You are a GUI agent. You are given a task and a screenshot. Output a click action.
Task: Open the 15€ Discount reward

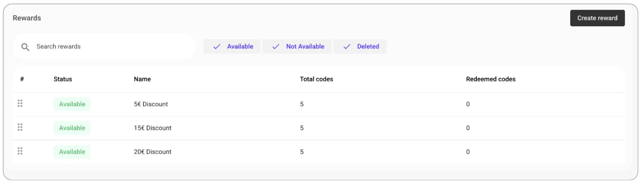tap(153, 128)
